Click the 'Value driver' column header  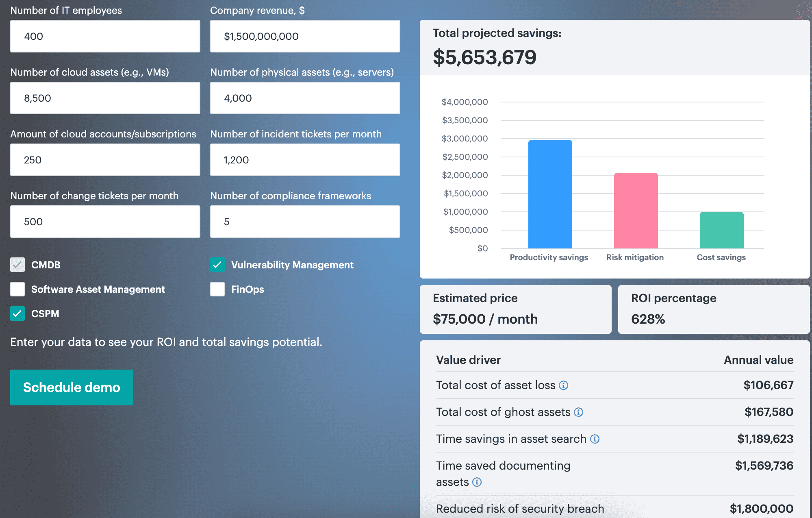tap(468, 360)
